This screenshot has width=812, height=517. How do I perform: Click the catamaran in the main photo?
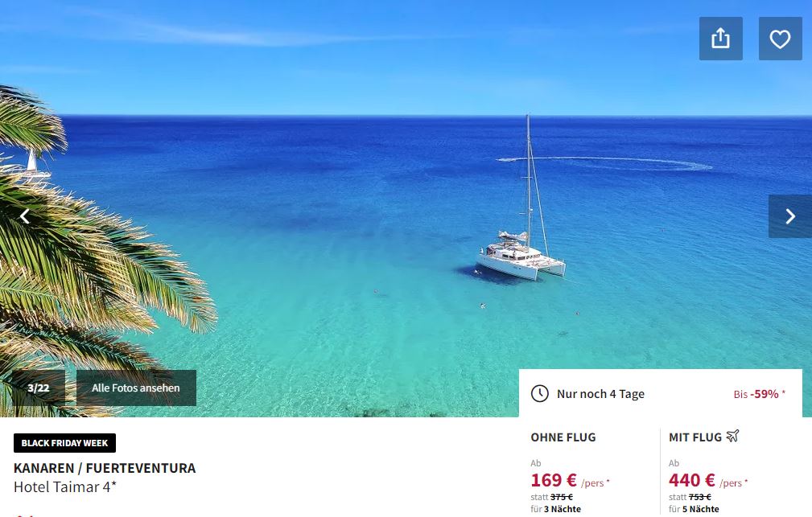coord(521,253)
